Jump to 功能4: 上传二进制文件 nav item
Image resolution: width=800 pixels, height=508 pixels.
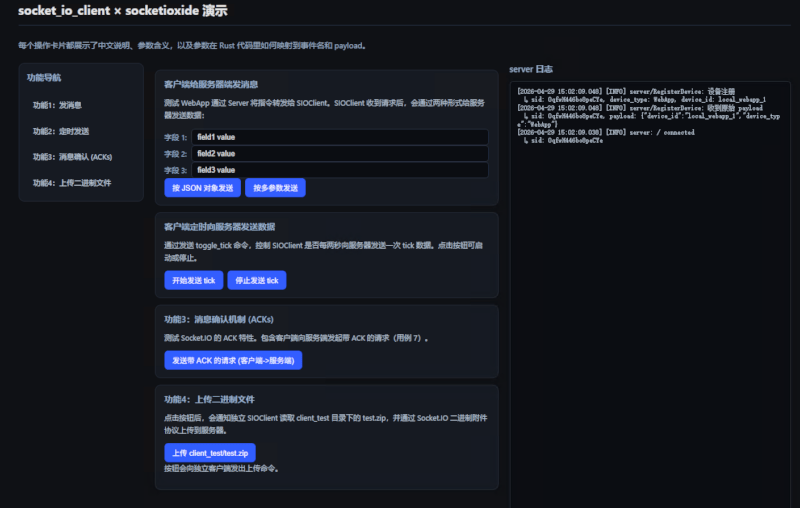(72, 183)
